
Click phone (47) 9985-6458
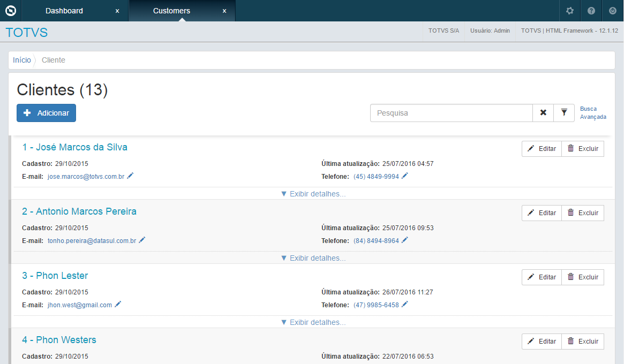point(376,305)
